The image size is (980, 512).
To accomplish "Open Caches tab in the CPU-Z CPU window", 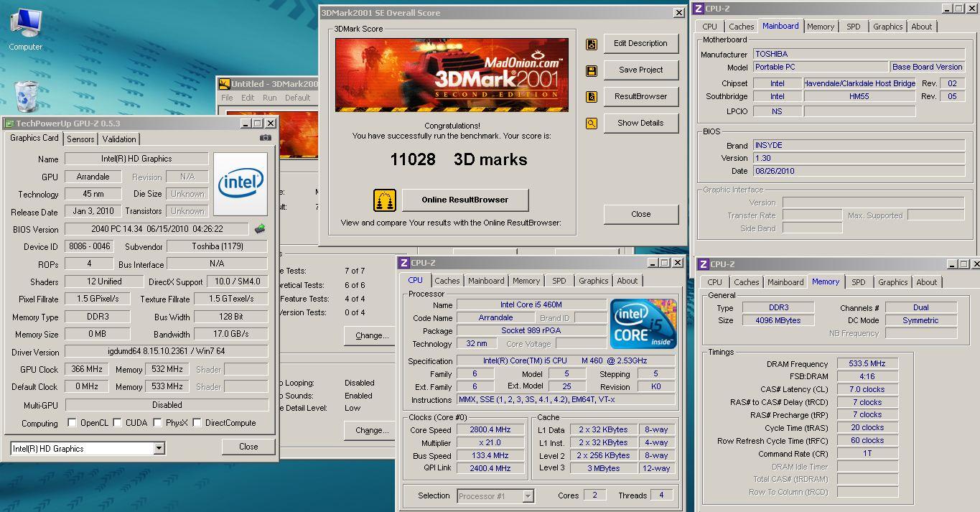I will coord(447,281).
